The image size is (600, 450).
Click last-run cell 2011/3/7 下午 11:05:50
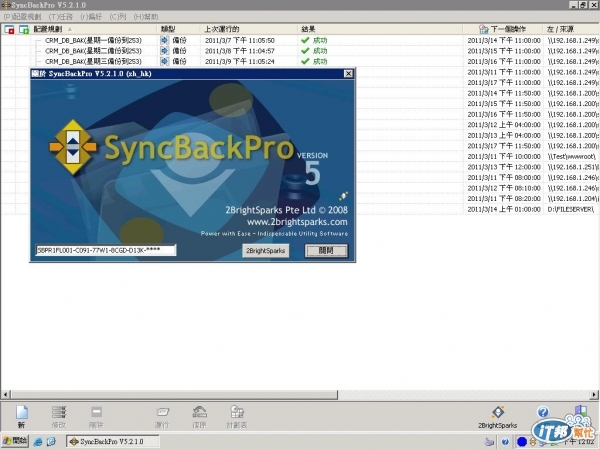click(x=240, y=40)
